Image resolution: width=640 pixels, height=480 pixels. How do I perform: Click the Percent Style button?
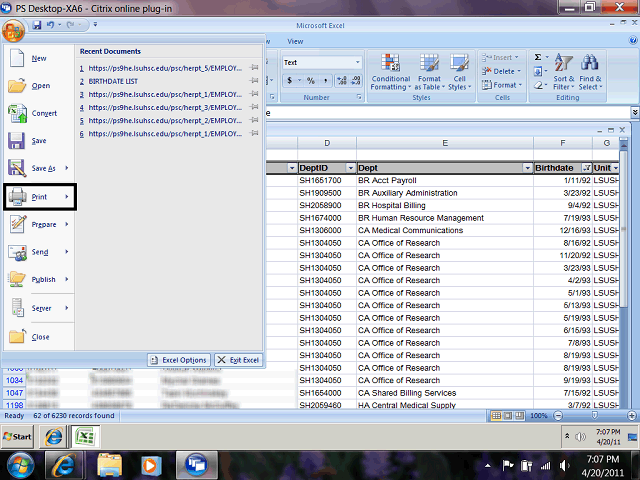click(x=311, y=81)
